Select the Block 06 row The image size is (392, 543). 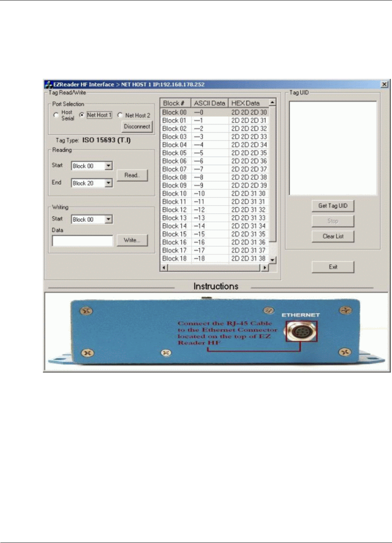click(215, 161)
